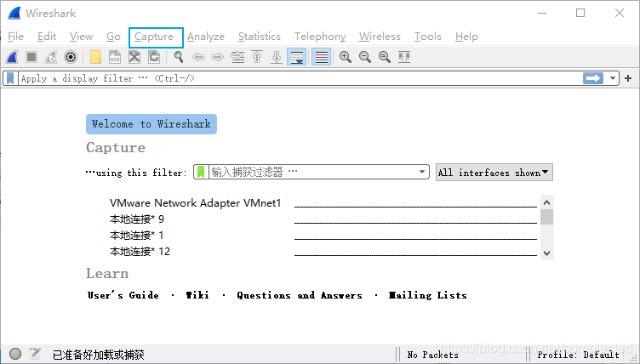Open Wiki link
Image resolution: width=640 pixels, height=364 pixels.
pos(197,295)
